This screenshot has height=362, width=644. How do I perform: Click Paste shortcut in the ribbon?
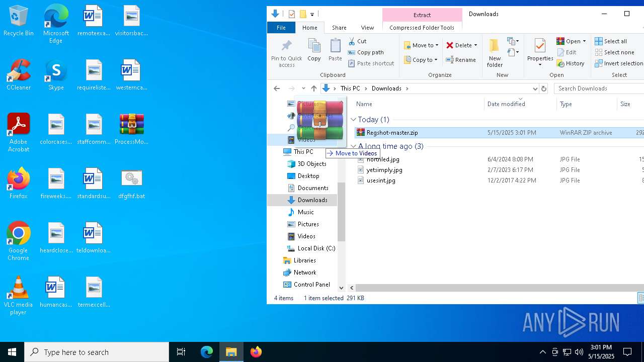pyautogui.click(x=371, y=63)
